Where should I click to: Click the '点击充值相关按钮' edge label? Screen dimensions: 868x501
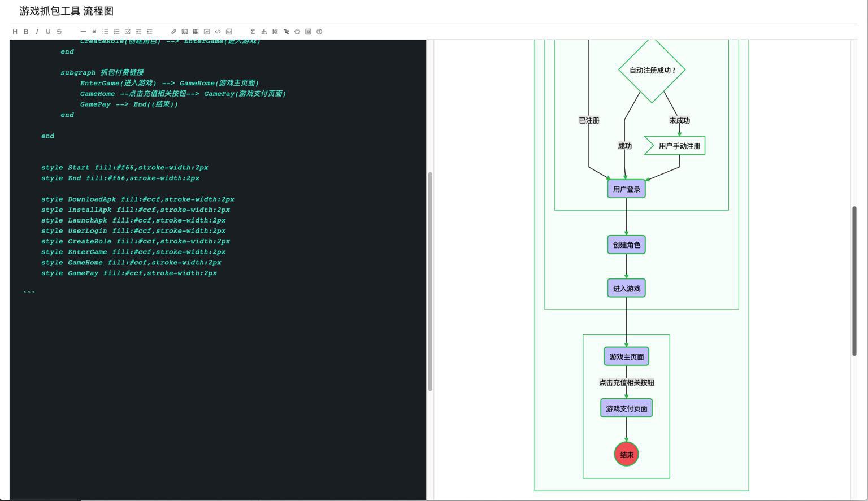click(627, 382)
